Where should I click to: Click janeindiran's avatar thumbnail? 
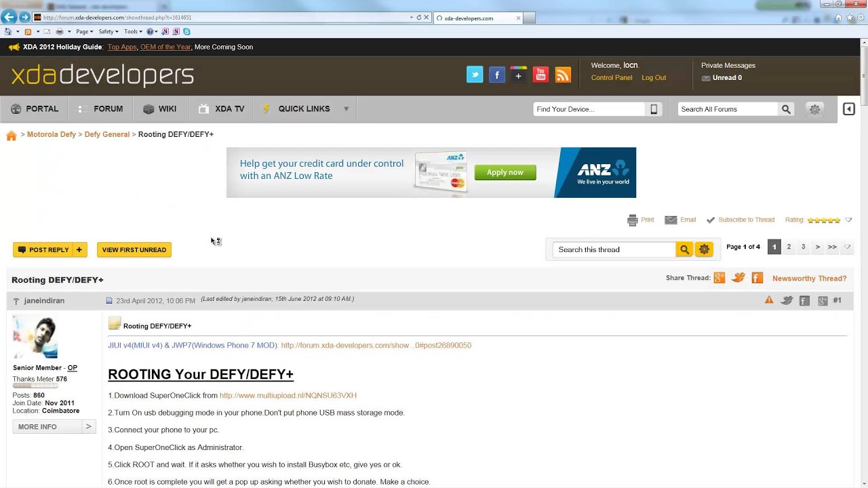[35, 337]
